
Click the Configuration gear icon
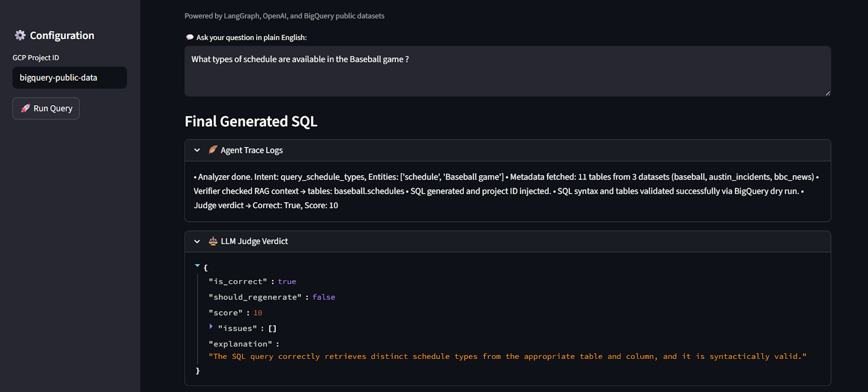pos(20,35)
